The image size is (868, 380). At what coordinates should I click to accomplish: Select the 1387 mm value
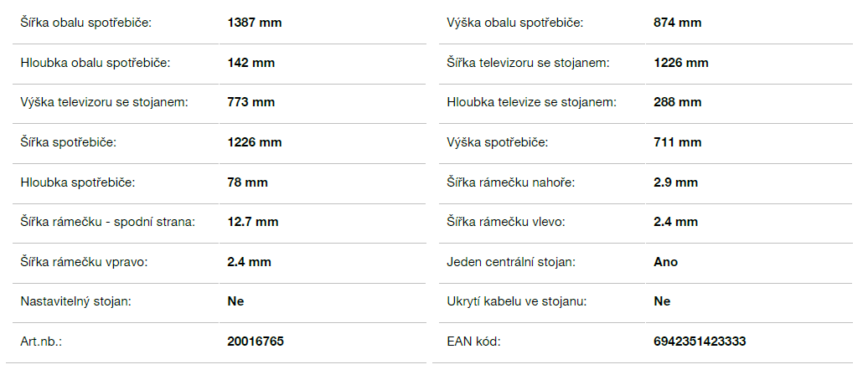[254, 23]
